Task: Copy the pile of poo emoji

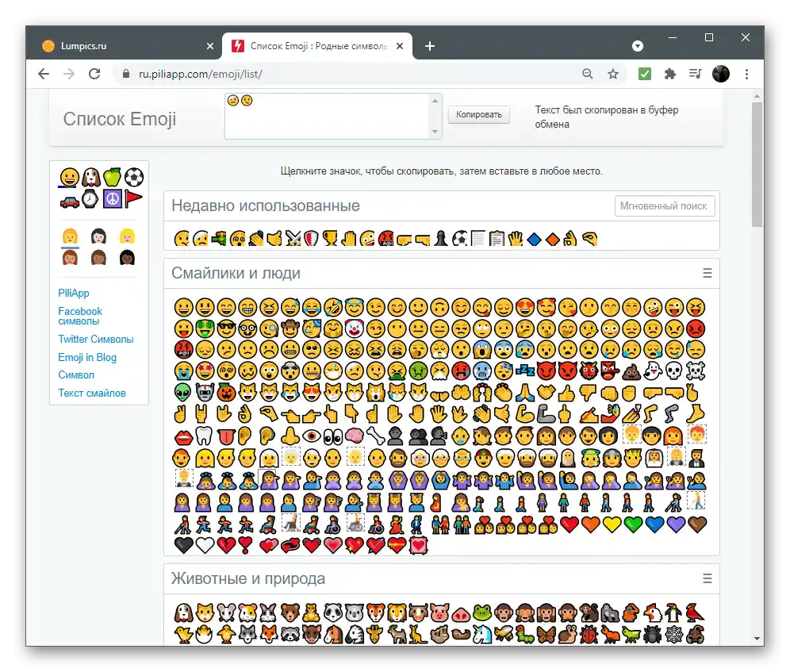Action: click(631, 371)
